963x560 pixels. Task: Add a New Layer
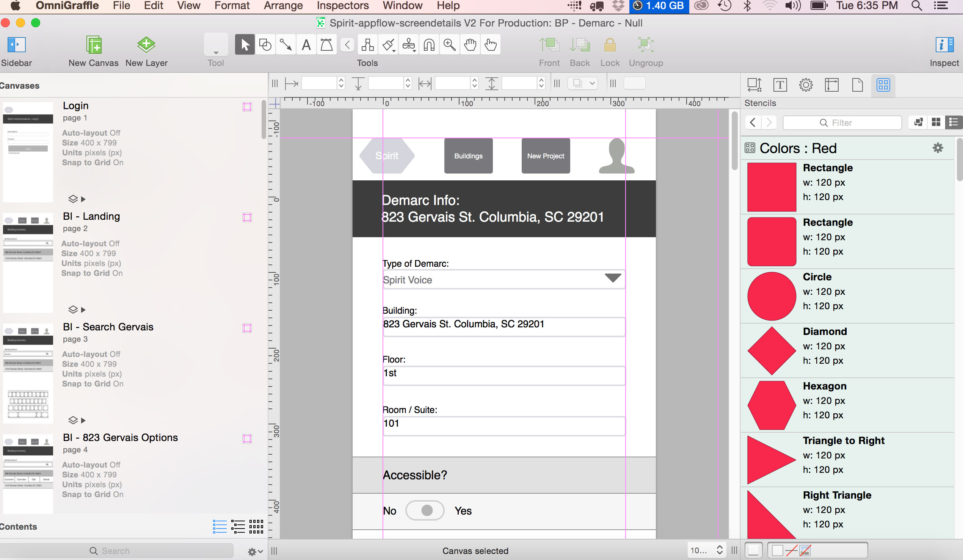pyautogui.click(x=146, y=45)
